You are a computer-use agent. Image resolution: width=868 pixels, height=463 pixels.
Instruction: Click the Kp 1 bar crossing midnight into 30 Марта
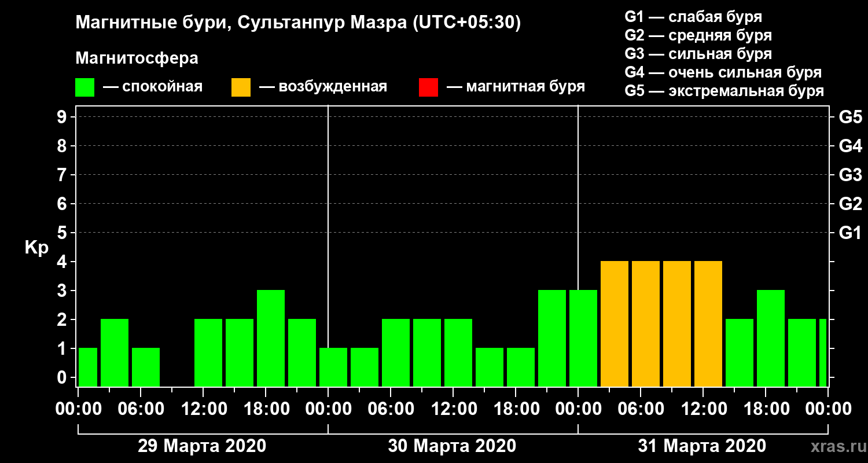coord(333,367)
